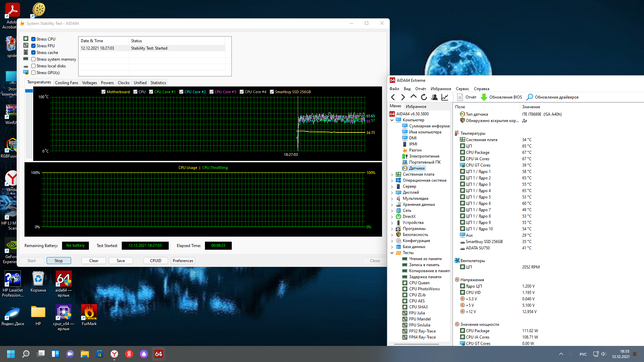Open the Сервис menu in AIDA64
The width and height of the screenshot is (644, 362).
pos(462,89)
